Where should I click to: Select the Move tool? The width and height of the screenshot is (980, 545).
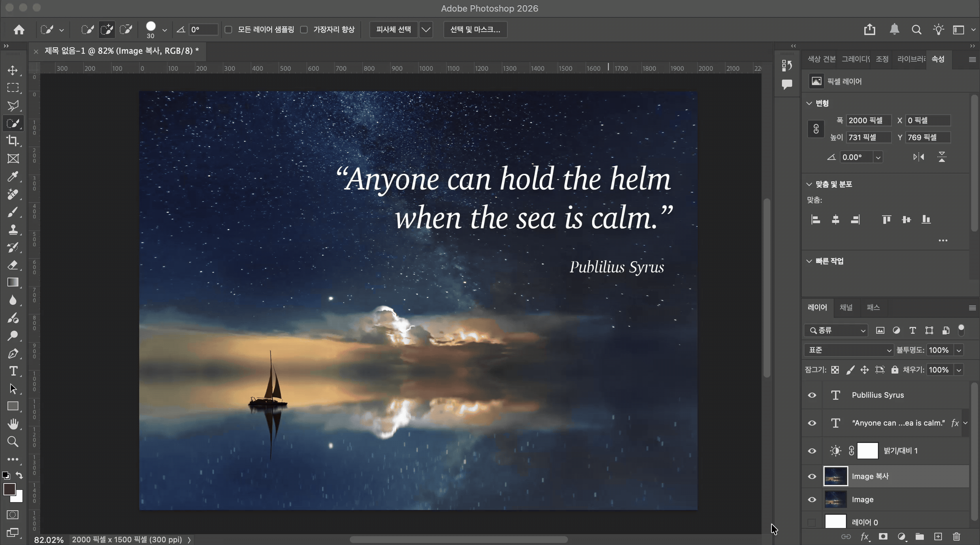13,70
